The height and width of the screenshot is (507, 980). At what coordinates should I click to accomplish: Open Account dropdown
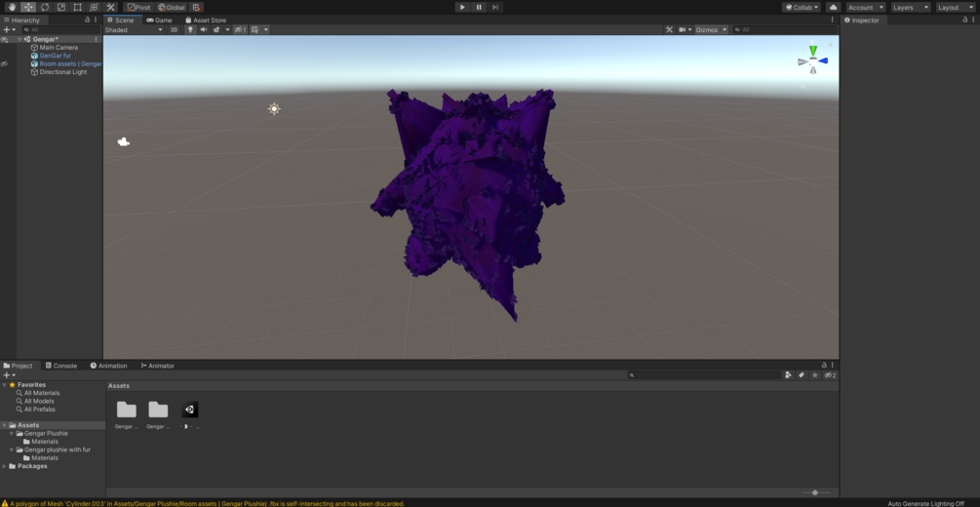(x=866, y=7)
